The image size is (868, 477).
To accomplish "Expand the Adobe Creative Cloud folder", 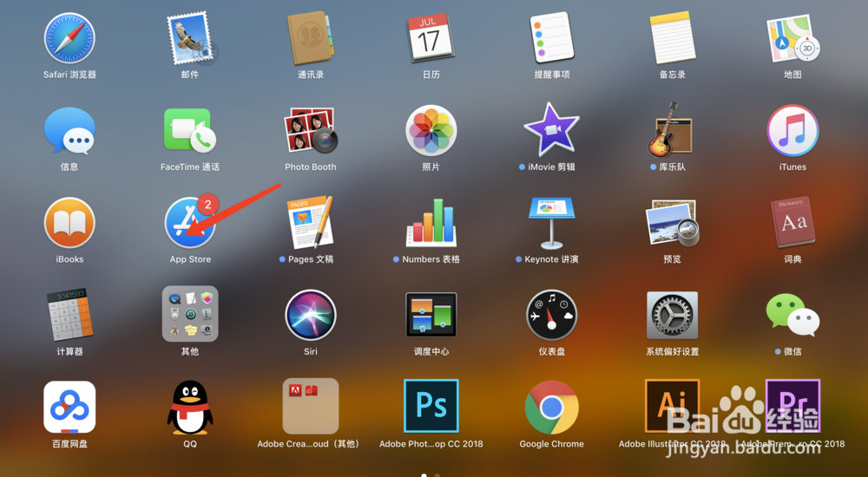I will point(311,407).
